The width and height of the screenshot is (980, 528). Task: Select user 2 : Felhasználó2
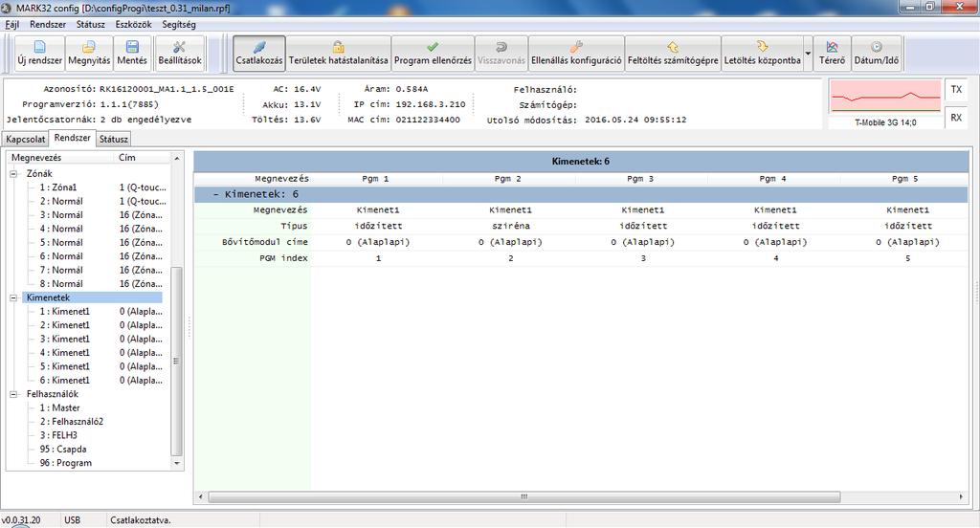pyautogui.click(x=71, y=421)
